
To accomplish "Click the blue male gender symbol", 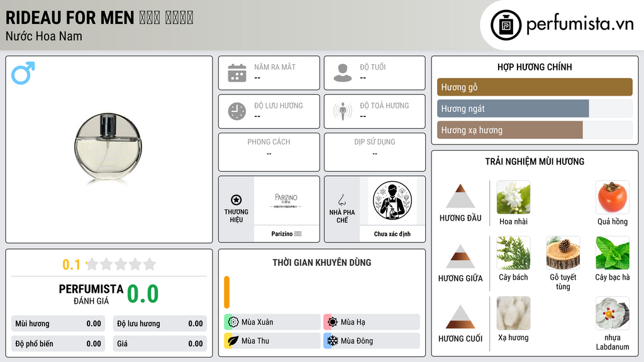I will pyautogui.click(x=23, y=73).
